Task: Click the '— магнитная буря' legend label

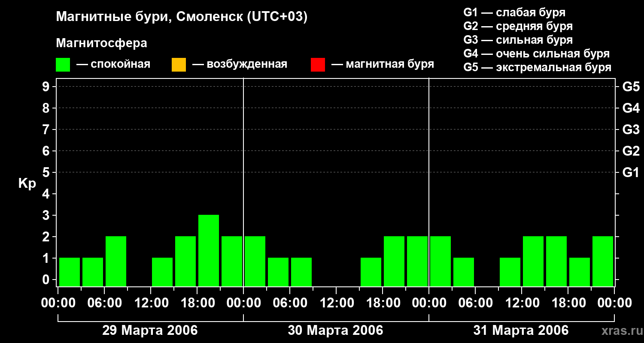Action: click(x=383, y=65)
